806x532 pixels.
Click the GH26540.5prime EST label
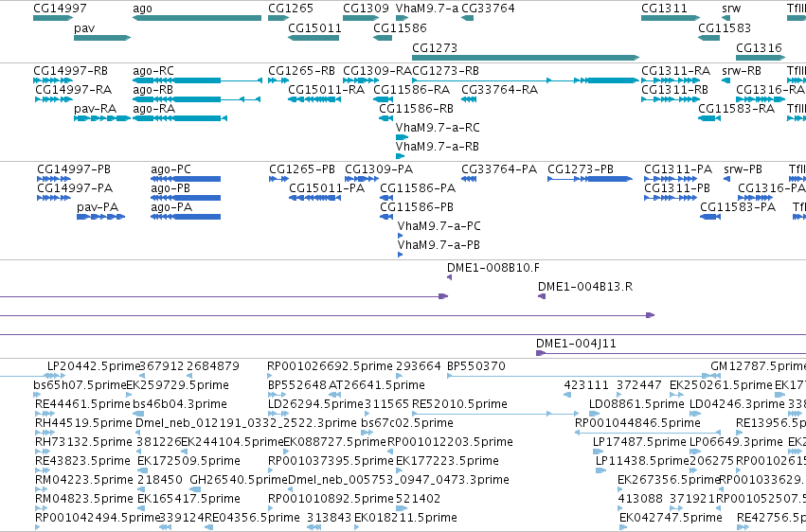239,480
